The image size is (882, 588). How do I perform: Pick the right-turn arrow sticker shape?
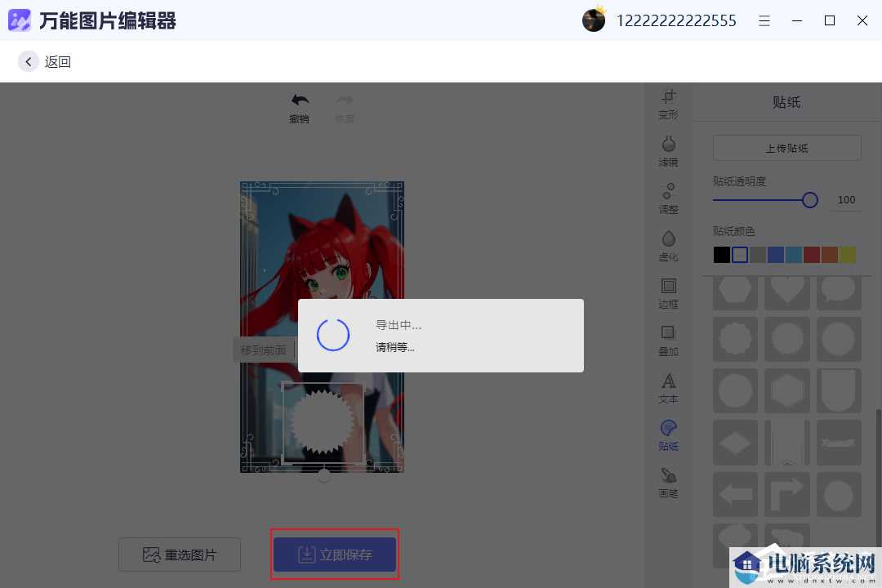pyautogui.click(x=787, y=494)
